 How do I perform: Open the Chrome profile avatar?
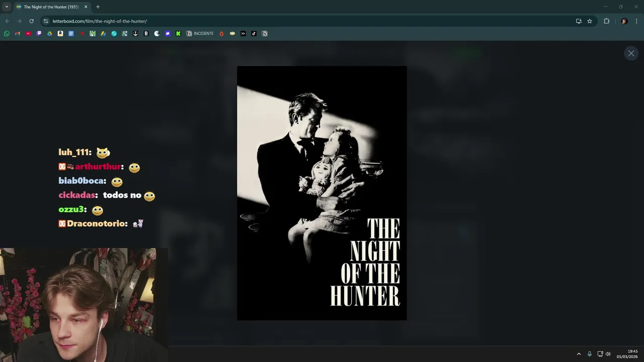pyautogui.click(x=624, y=21)
